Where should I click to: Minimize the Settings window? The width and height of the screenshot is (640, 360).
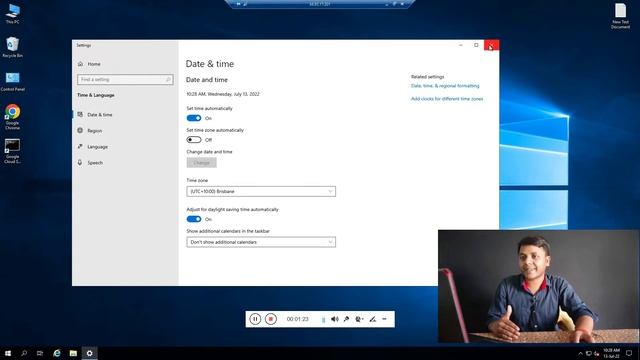tap(461, 45)
